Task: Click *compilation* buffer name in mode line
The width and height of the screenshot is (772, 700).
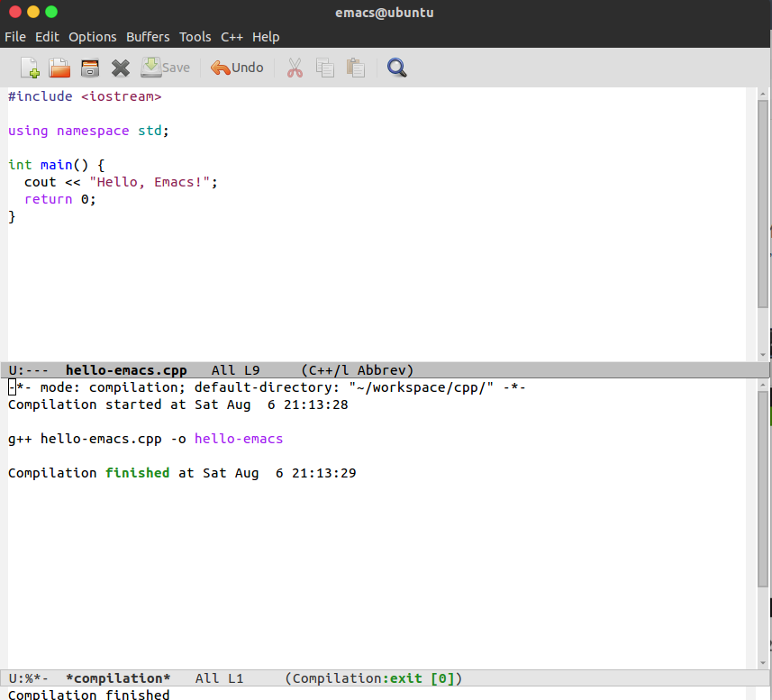Action: (x=118, y=678)
